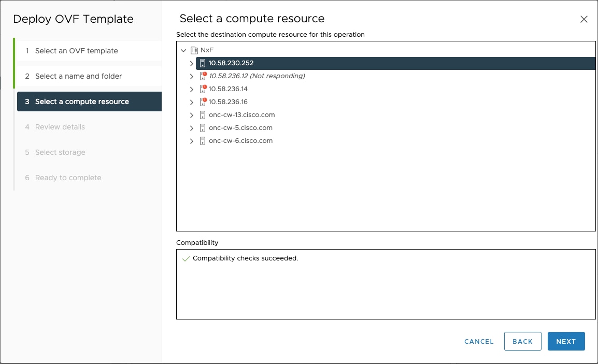The height and width of the screenshot is (364, 598).
Task: Click the alert host icon for 10.58.236.12
Action: [x=203, y=76]
